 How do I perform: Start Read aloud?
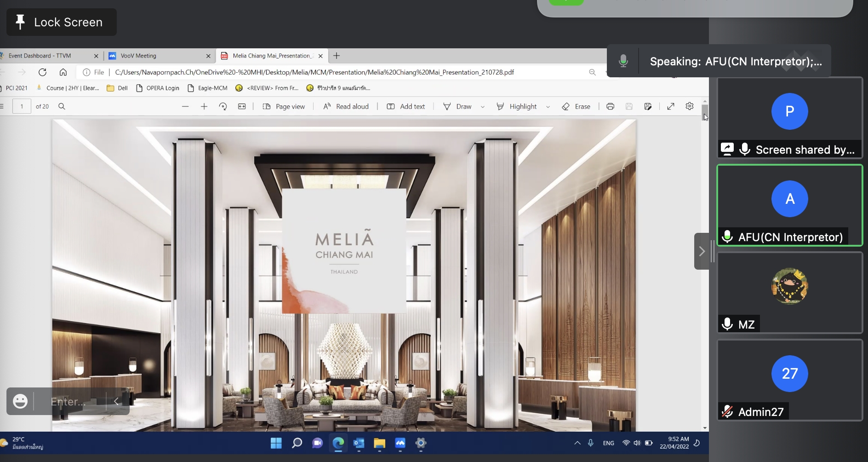click(x=346, y=106)
